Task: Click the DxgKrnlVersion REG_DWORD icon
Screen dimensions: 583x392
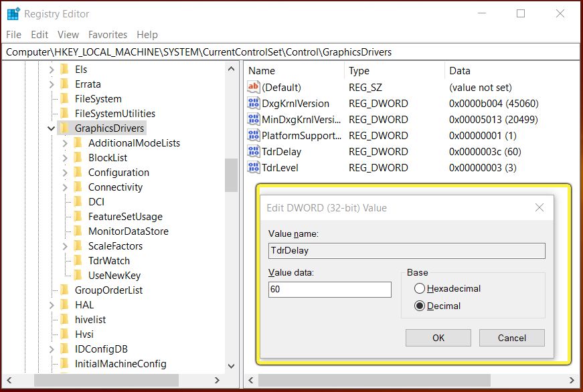Action: coord(253,103)
